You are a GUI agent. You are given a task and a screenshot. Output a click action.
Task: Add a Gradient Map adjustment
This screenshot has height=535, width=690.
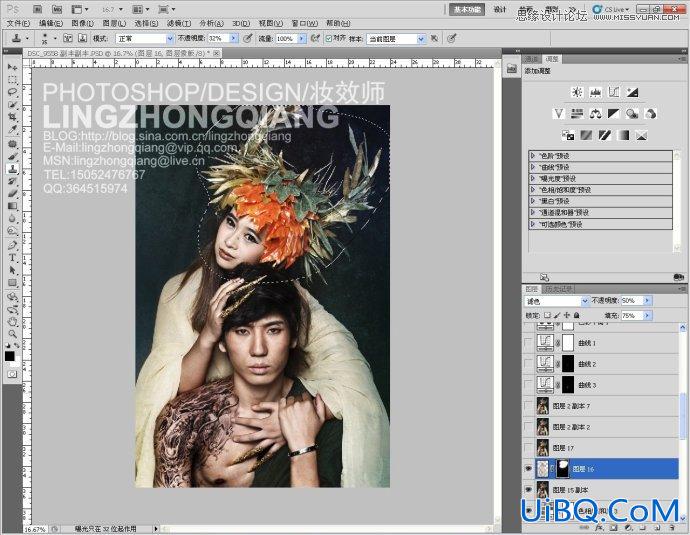(623, 135)
